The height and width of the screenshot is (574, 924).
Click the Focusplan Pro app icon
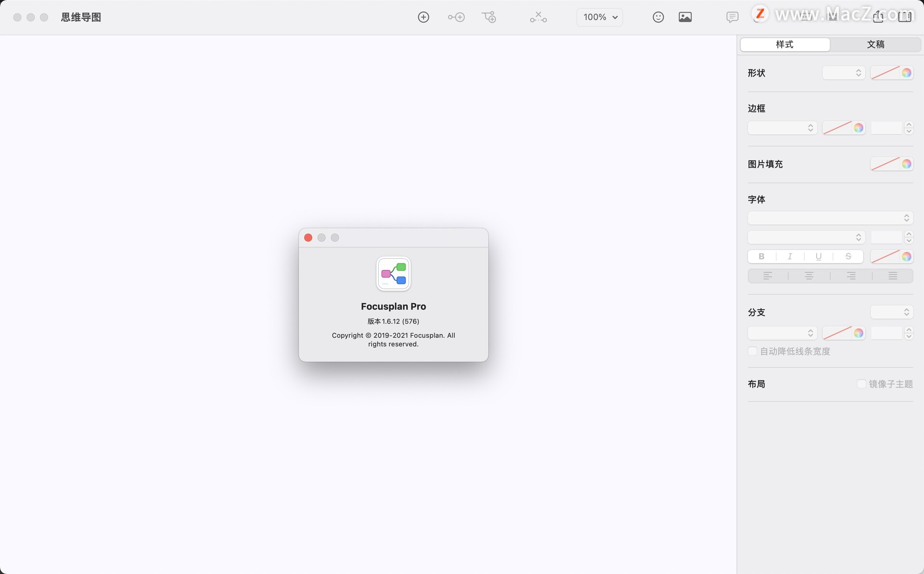click(394, 274)
